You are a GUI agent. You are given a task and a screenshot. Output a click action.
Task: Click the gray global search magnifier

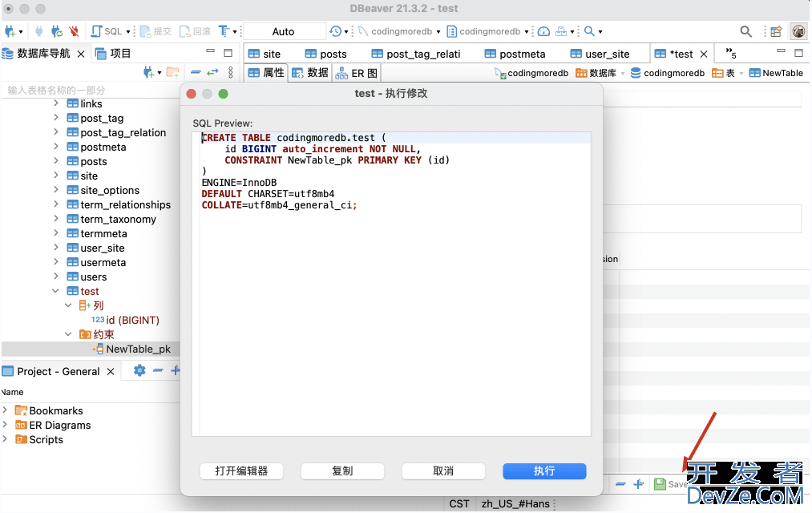pos(745,31)
